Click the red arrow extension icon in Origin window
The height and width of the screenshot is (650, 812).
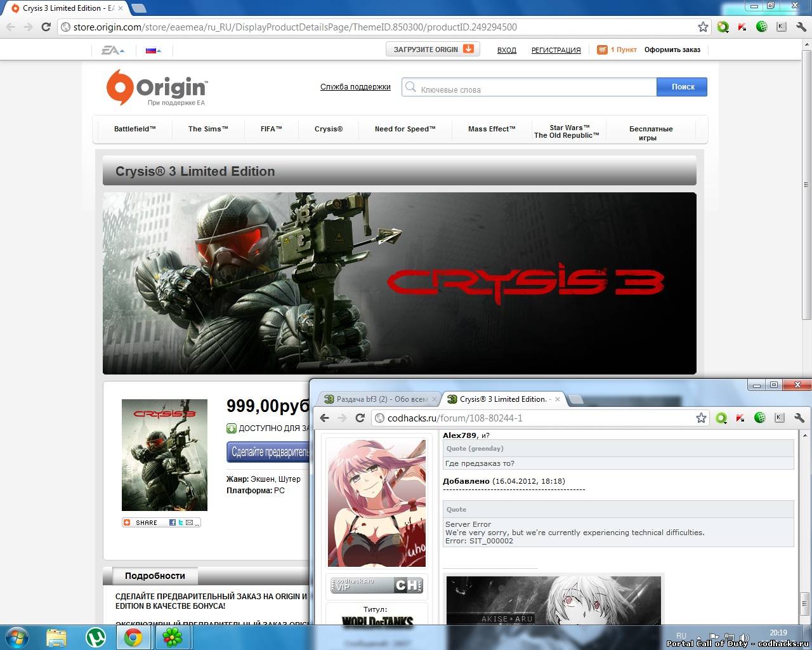pos(742,27)
